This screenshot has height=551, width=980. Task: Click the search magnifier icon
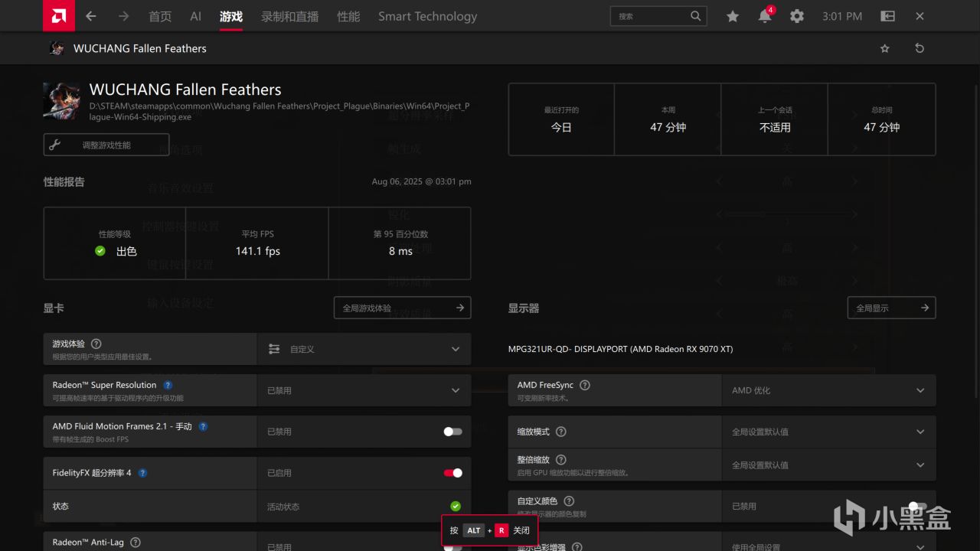pyautogui.click(x=695, y=16)
